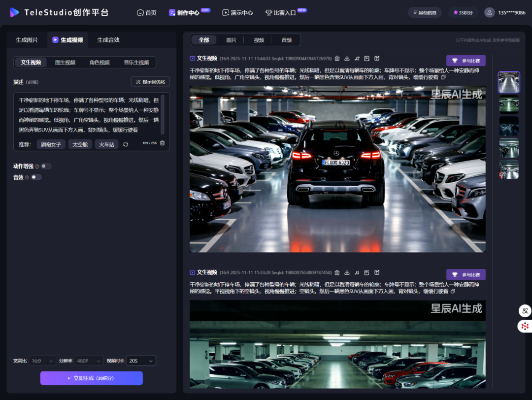Click the share icon on second video
The image size is (532, 400).
(377, 272)
